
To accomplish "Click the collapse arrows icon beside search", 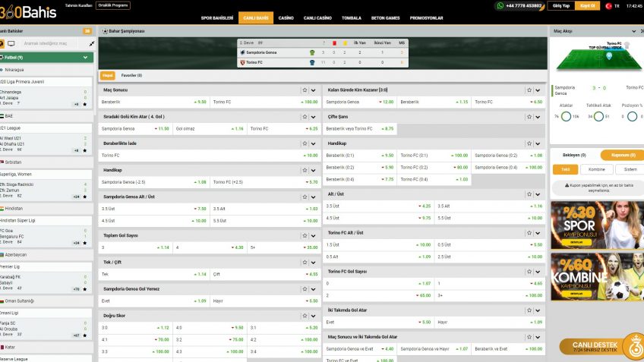I will coord(92,44).
